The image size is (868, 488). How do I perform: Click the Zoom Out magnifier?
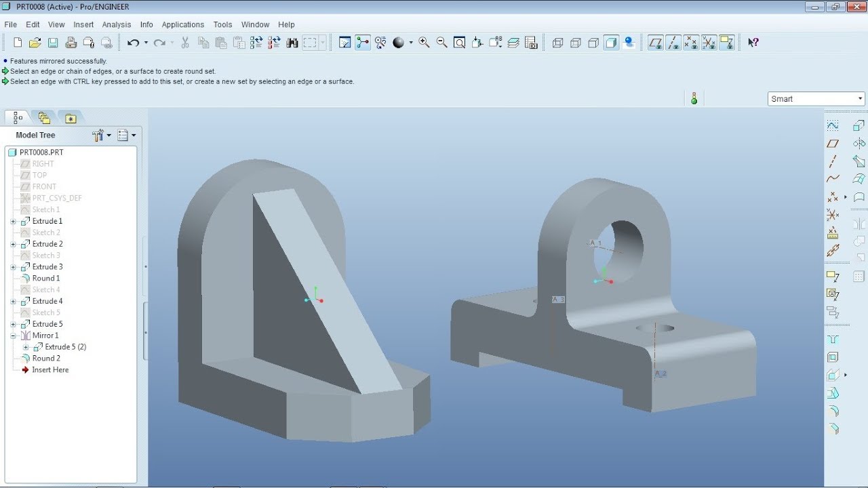[442, 43]
